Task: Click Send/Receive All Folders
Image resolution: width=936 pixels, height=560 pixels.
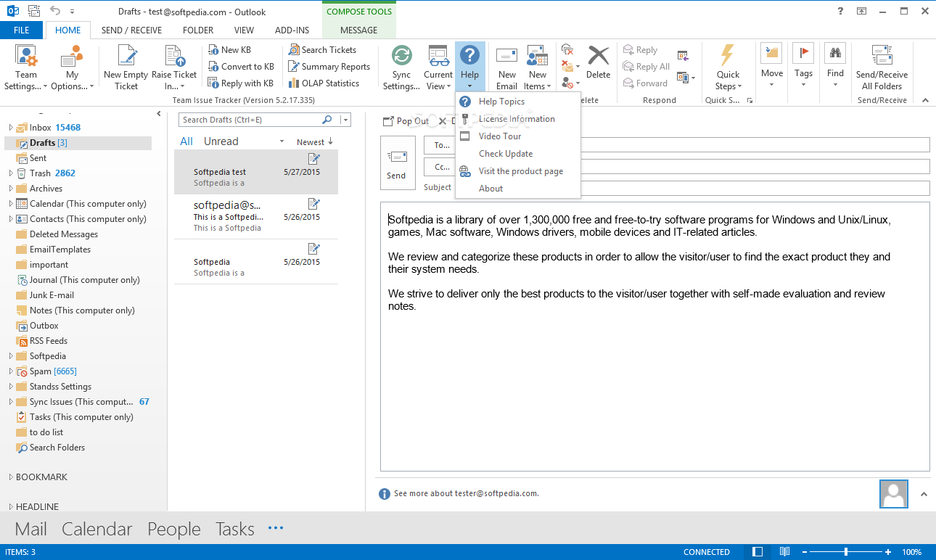Action: click(x=882, y=67)
